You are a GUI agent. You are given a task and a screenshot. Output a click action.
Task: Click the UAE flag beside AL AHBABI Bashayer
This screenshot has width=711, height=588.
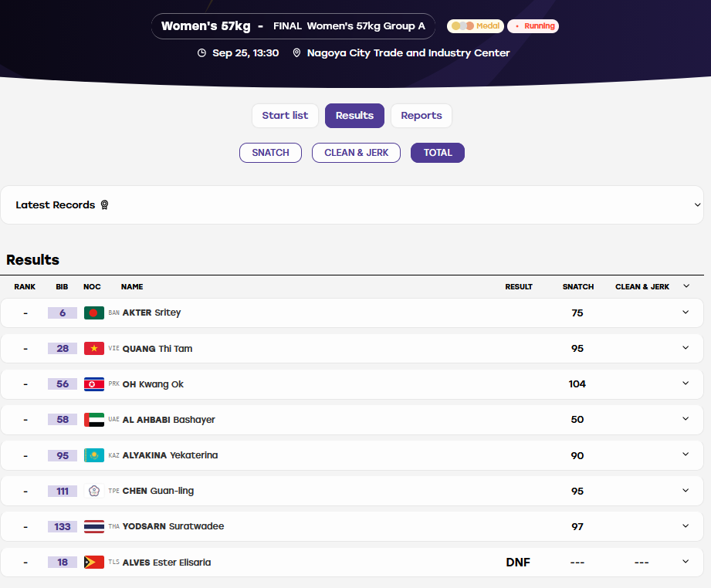coord(94,419)
